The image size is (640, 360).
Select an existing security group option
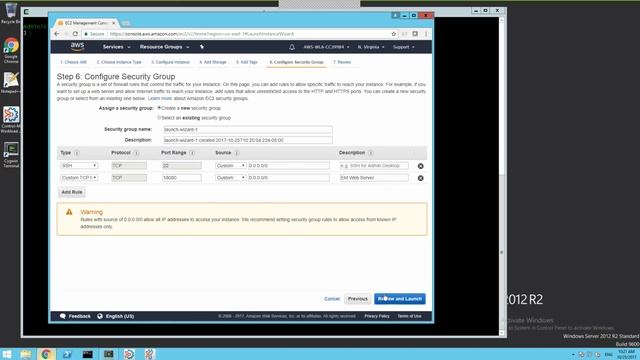point(159,118)
